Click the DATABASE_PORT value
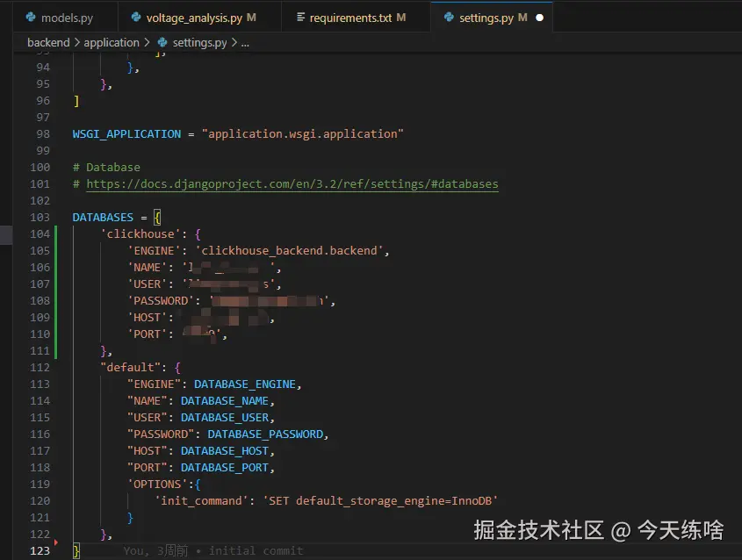Screen dimensions: 742x560 [225, 467]
